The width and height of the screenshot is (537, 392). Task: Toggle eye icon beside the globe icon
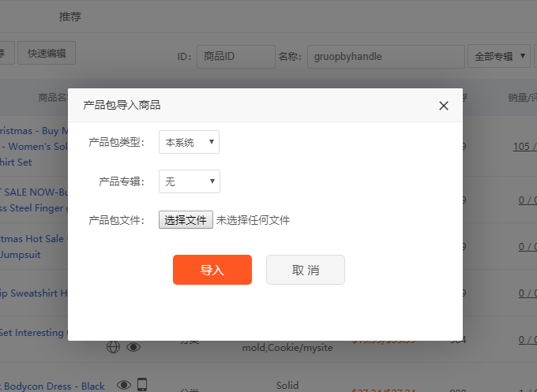(x=133, y=347)
